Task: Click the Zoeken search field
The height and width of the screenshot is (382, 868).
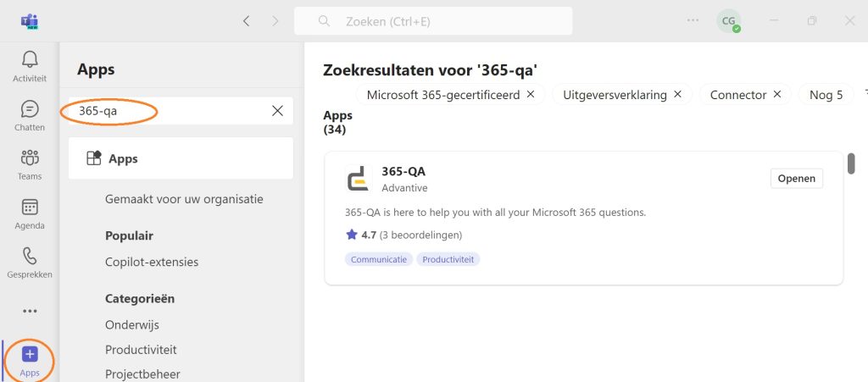Action: point(433,21)
